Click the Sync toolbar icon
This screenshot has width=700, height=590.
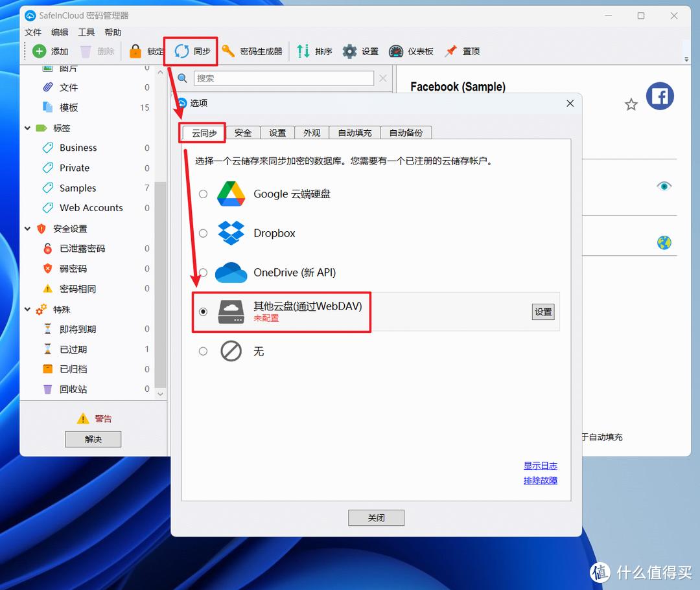[x=182, y=51]
